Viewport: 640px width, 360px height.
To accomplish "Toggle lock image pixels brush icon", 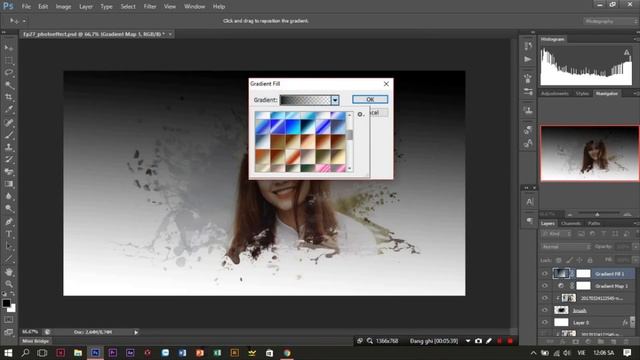I will pyautogui.click(x=569, y=260).
